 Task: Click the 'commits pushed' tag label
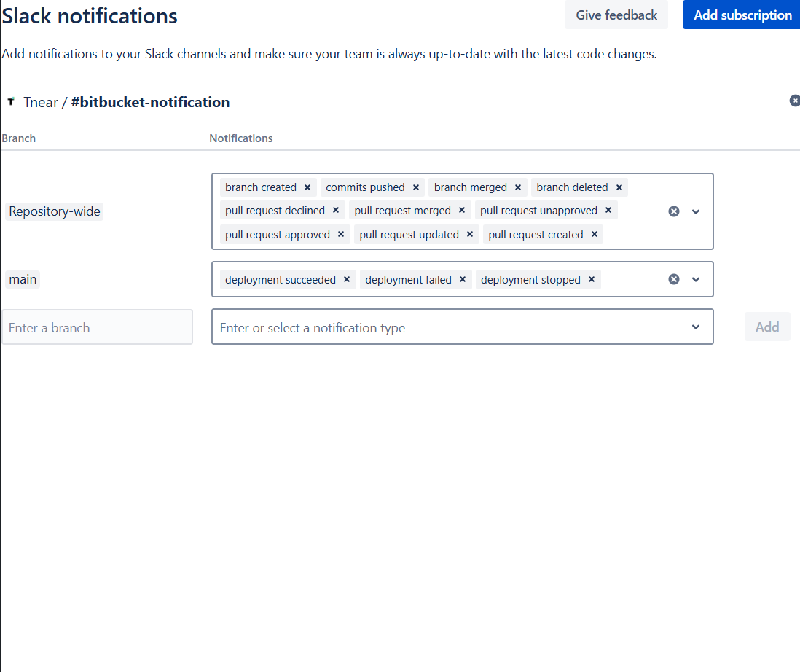tap(365, 187)
